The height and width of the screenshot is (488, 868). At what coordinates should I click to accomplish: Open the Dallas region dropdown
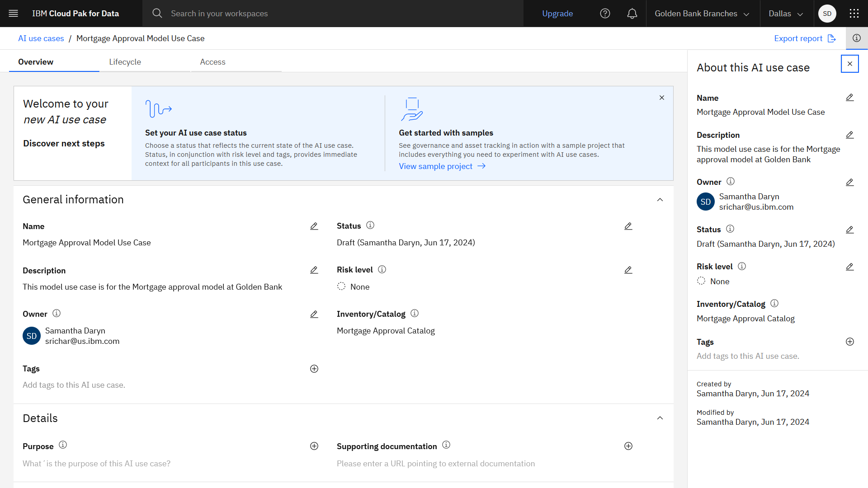[x=787, y=14]
